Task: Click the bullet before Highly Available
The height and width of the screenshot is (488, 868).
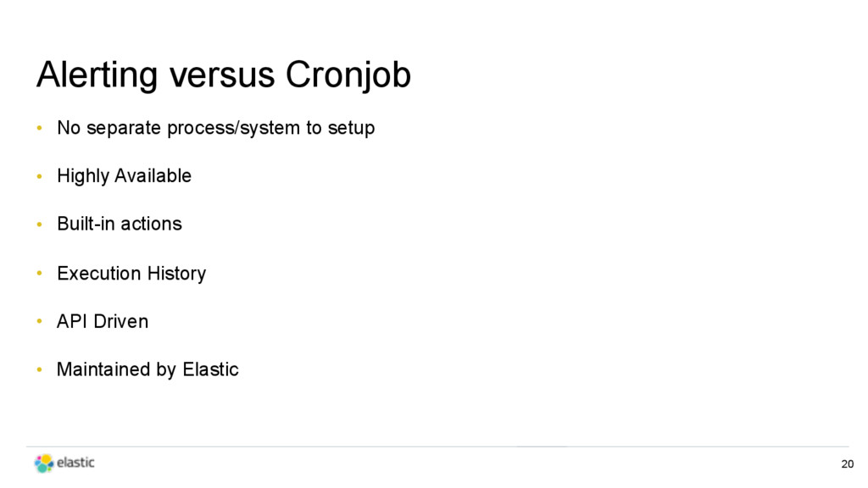Action: click(39, 176)
